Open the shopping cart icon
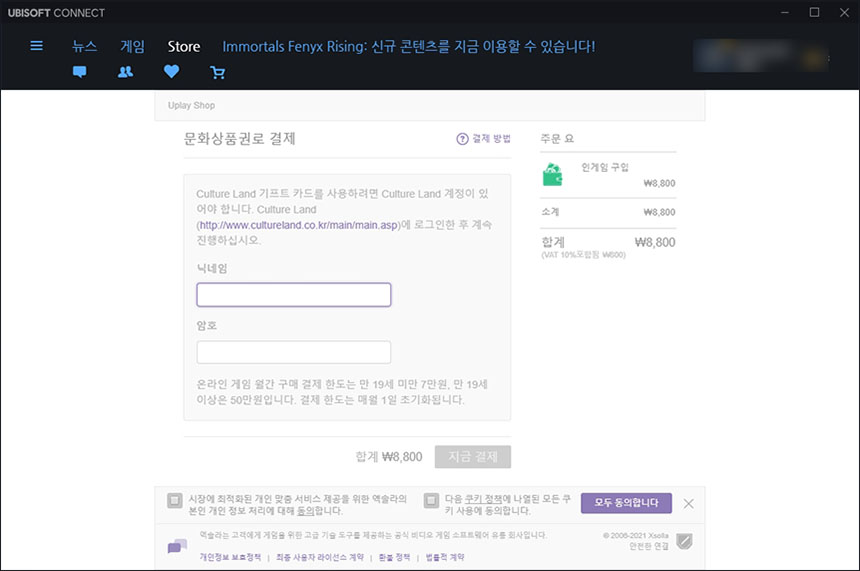 218,72
